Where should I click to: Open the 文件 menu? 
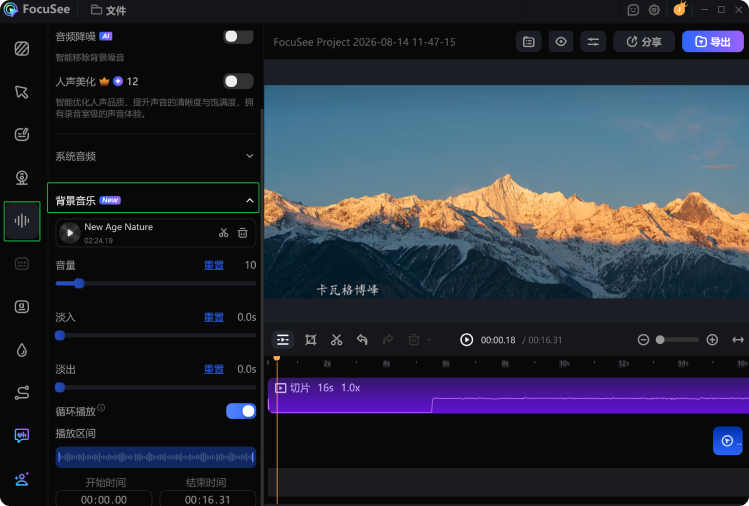click(108, 10)
